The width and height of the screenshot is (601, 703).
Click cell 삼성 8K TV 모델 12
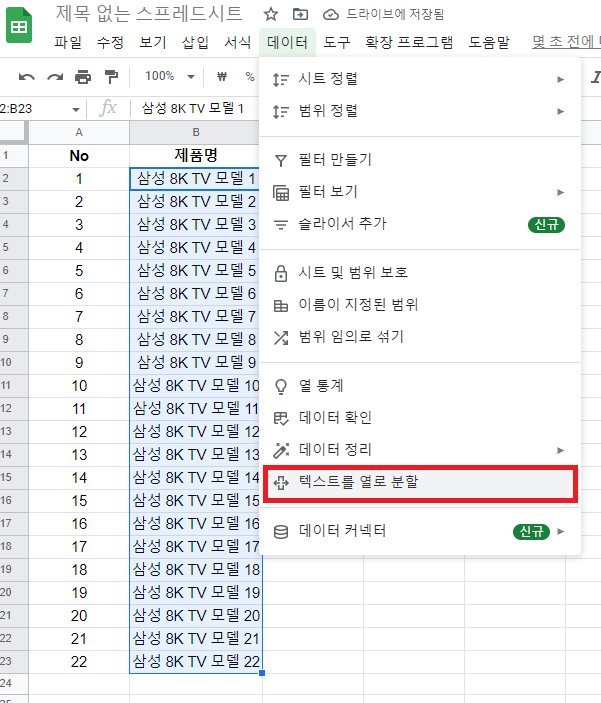point(196,432)
